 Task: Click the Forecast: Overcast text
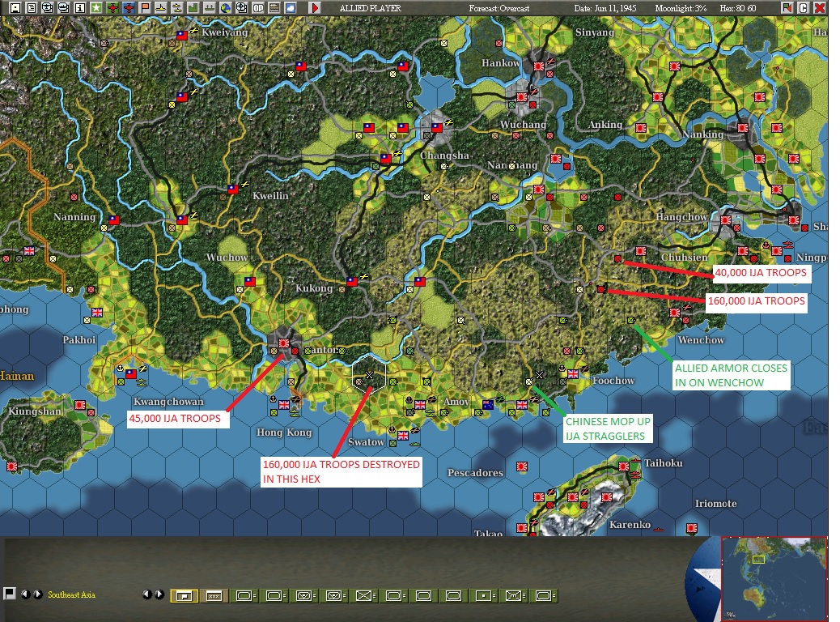pos(499,8)
